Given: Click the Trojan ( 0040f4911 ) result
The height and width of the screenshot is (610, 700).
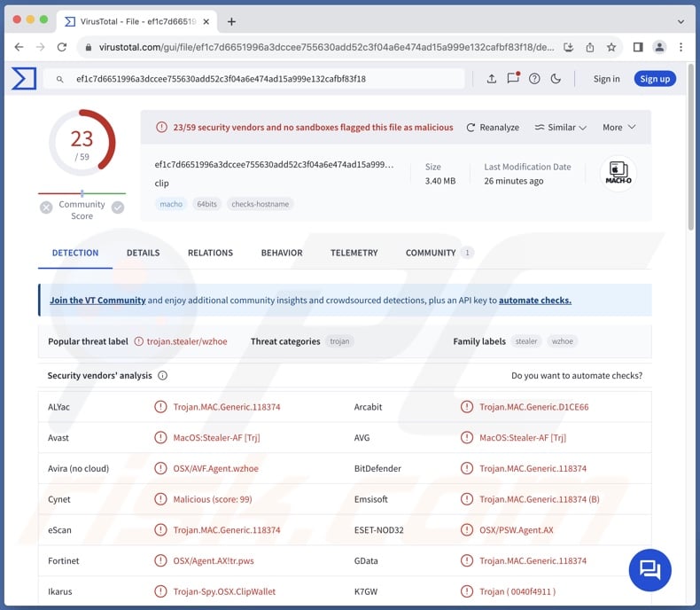Looking at the screenshot, I should click(517, 591).
